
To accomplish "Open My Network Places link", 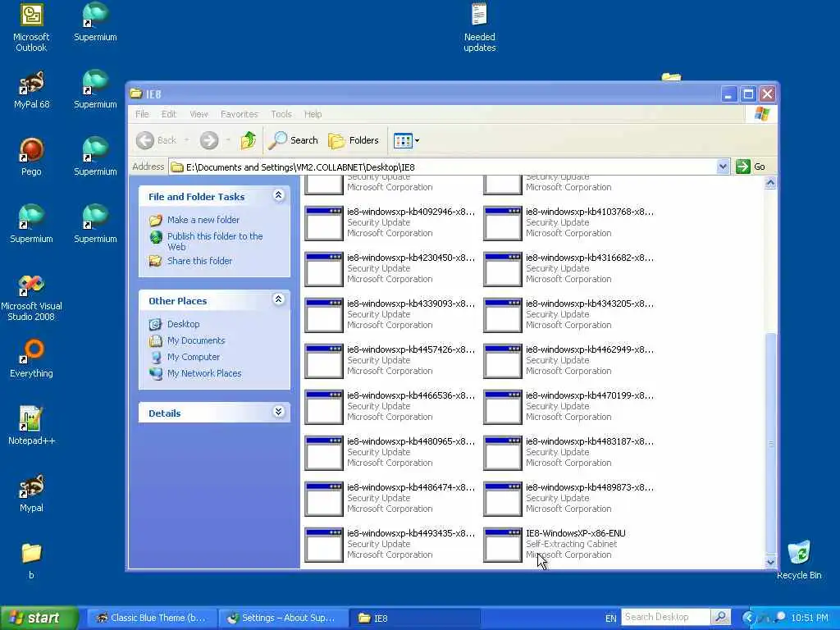I will [204, 373].
